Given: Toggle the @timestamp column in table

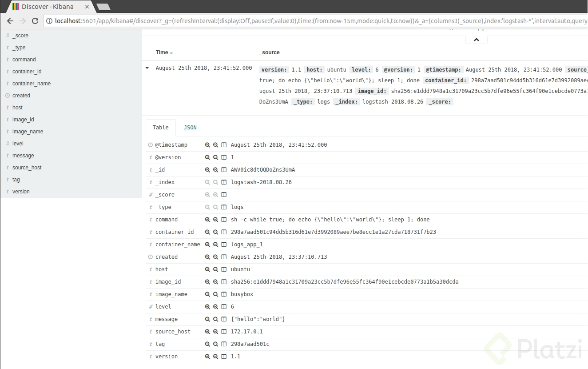Looking at the screenshot, I should pos(224,145).
